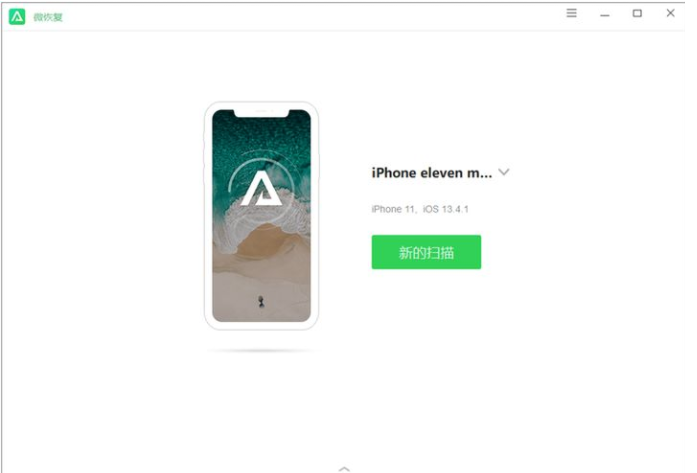The width and height of the screenshot is (697, 473).
Task: Click the iOS 13.4.1 version label
Action: 445,209
